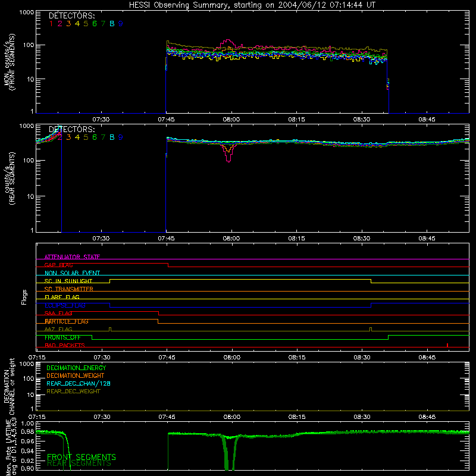Image resolution: width=476 pixels, height=476 pixels.
Task: Click the BAD_PACKETS flag label
Action: pyautogui.click(x=65, y=345)
